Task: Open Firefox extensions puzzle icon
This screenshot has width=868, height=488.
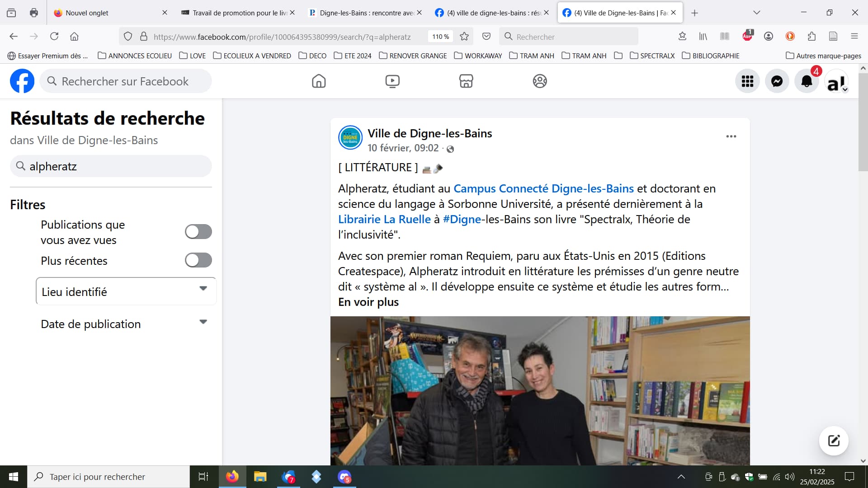Action: 812,37
